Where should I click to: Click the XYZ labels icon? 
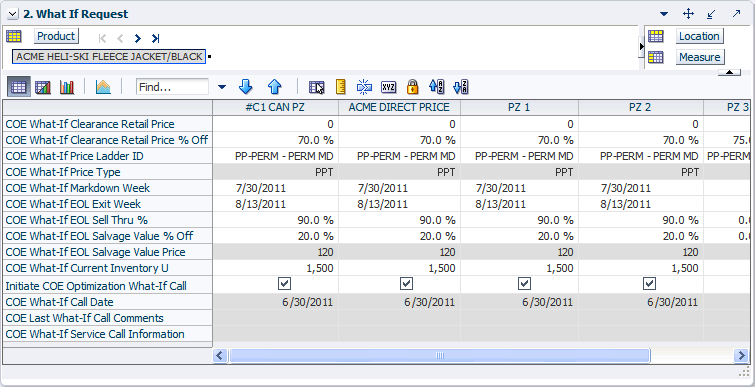click(x=388, y=87)
